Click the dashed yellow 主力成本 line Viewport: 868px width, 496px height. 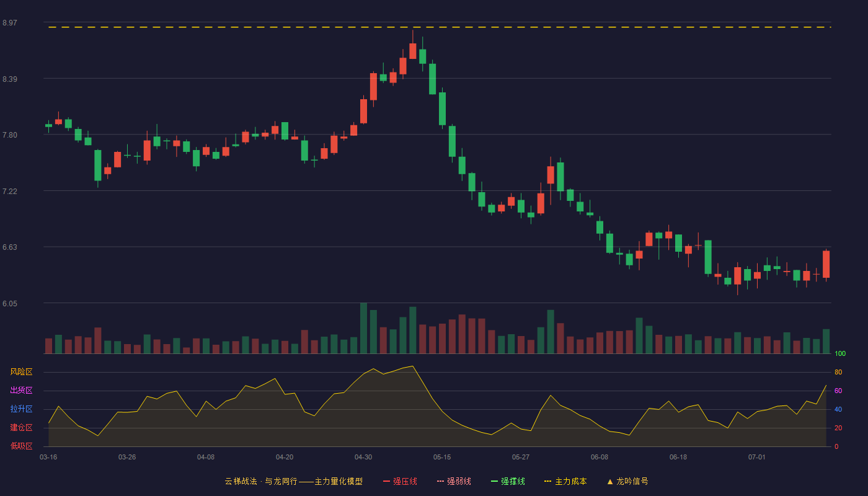(440, 27)
